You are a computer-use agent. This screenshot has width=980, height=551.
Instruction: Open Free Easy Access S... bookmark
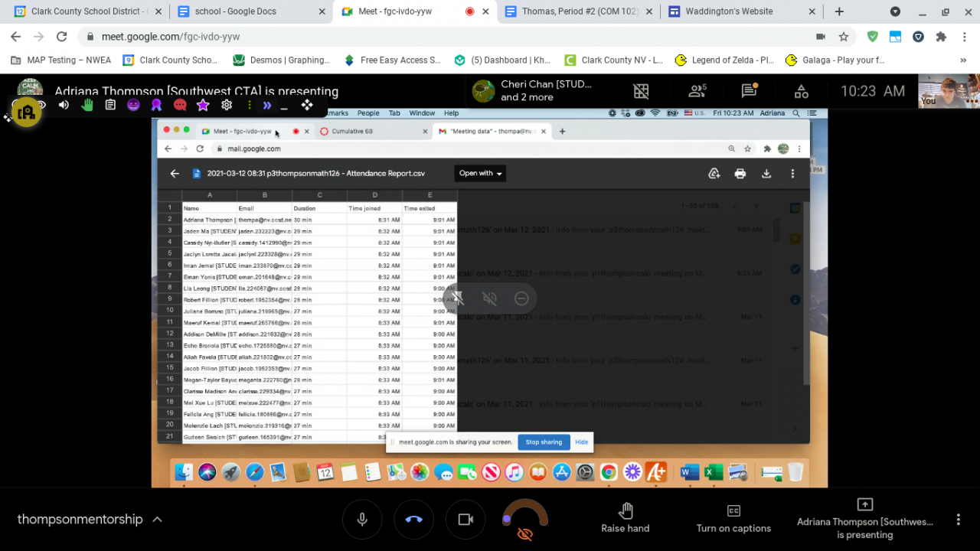tap(392, 60)
